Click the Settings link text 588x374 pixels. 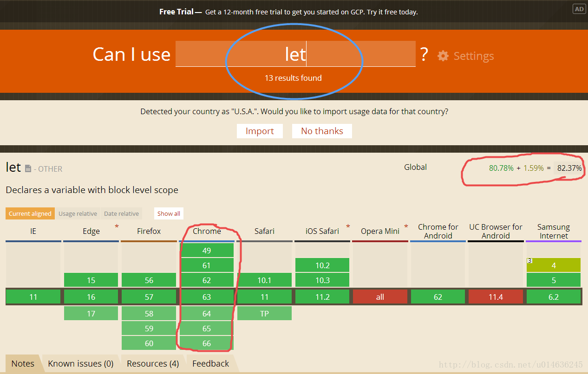pyautogui.click(x=473, y=56)
